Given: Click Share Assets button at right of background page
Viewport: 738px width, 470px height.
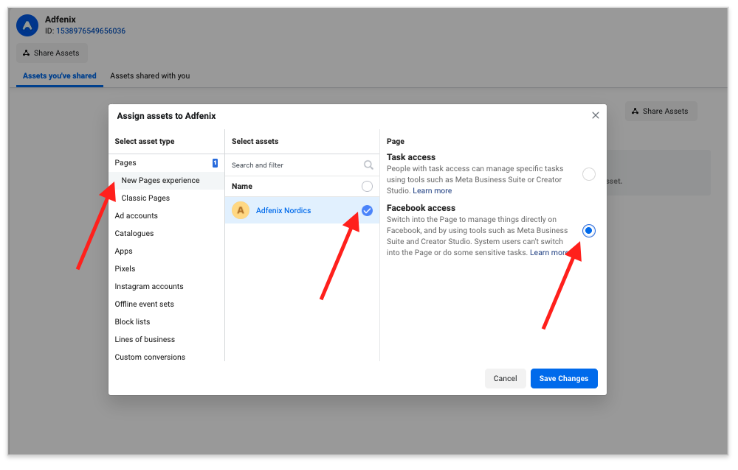Looking at the screenshot, I should point(660,112).
